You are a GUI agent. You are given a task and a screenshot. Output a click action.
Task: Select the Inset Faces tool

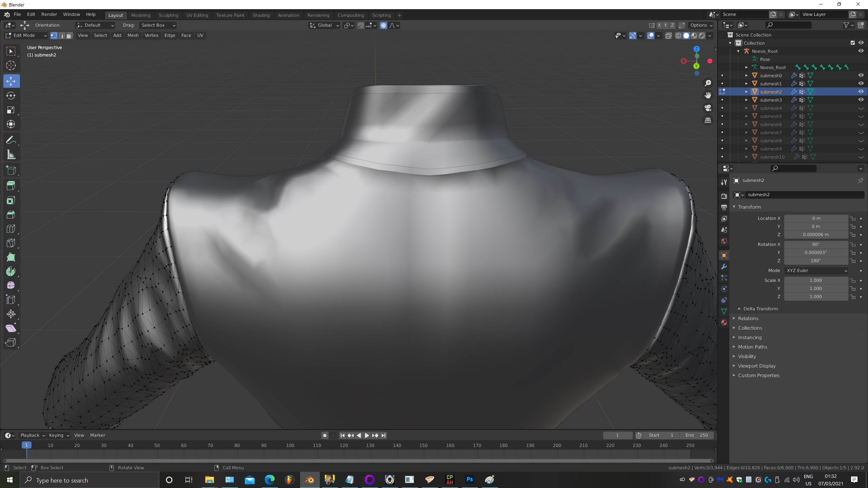pyautogui.click(x=11, y=200)
